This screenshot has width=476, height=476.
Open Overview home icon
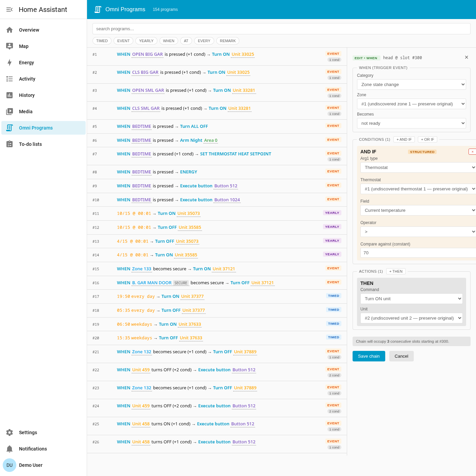10,30
